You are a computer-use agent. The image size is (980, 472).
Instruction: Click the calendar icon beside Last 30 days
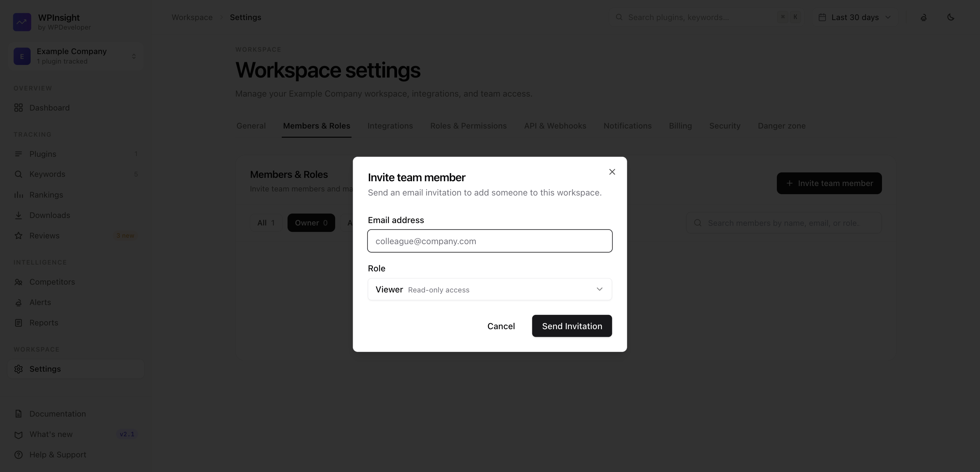click(x=822, y=17)
